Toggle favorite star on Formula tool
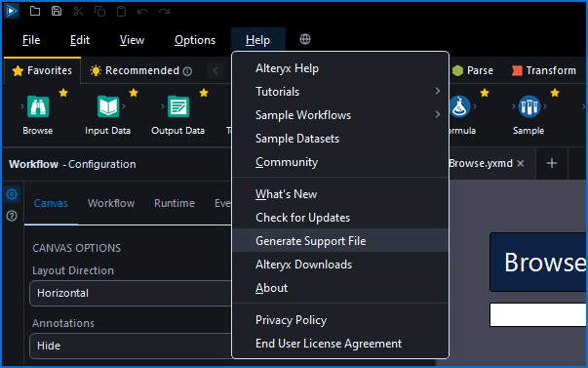Image resolution: width=588 pixels, height=368 pixels. point(485,93)
